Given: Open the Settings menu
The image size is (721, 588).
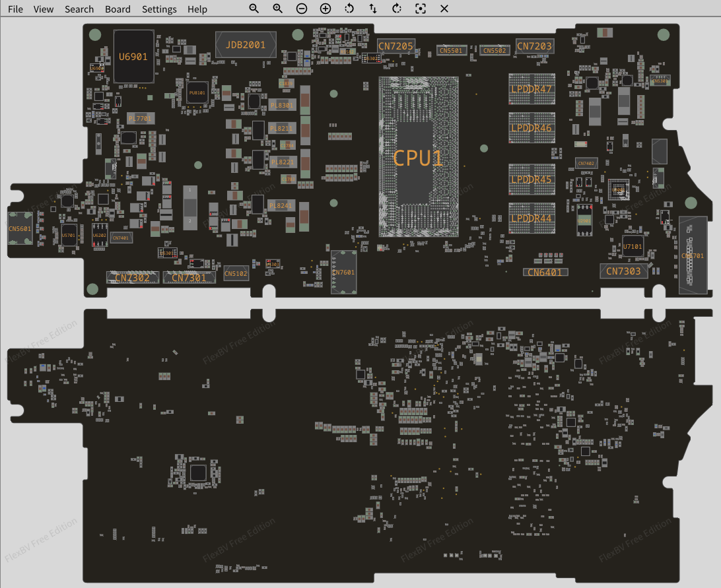Looking at the screenshot, I should pyautogui.click(x=159, y=9).
